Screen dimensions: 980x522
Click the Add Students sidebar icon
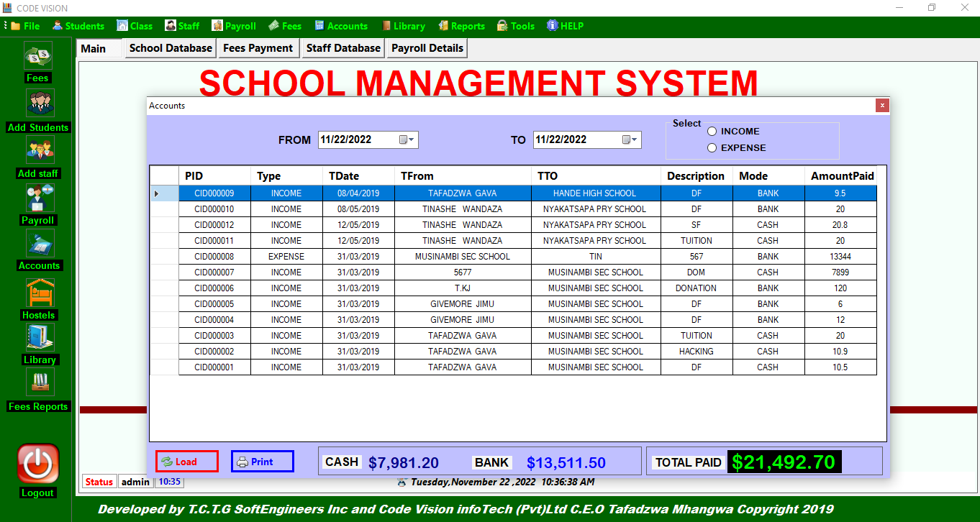[40, 103]
